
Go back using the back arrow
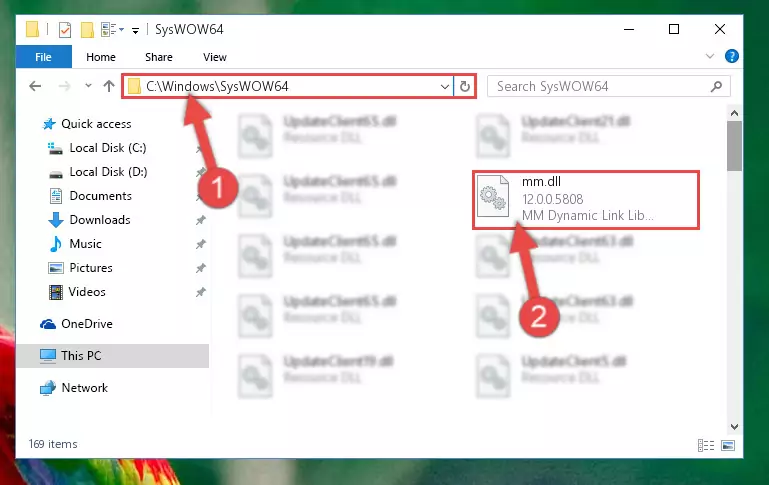tap(35, 86)
